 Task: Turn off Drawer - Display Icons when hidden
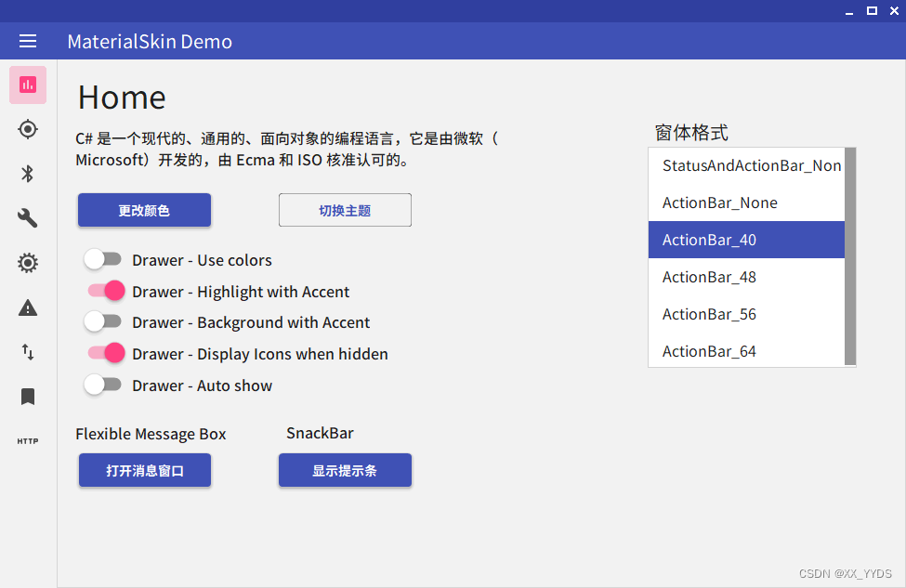click(106, 353)
